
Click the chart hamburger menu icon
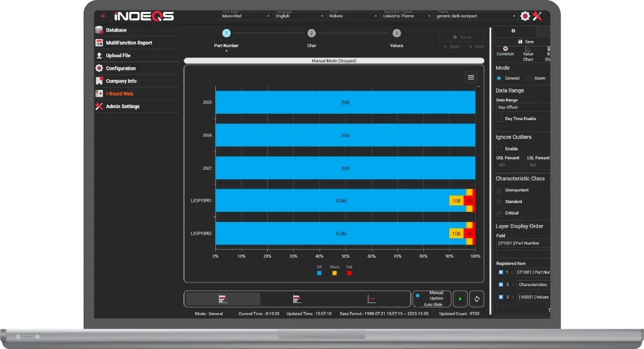click(x=470, y=77)
